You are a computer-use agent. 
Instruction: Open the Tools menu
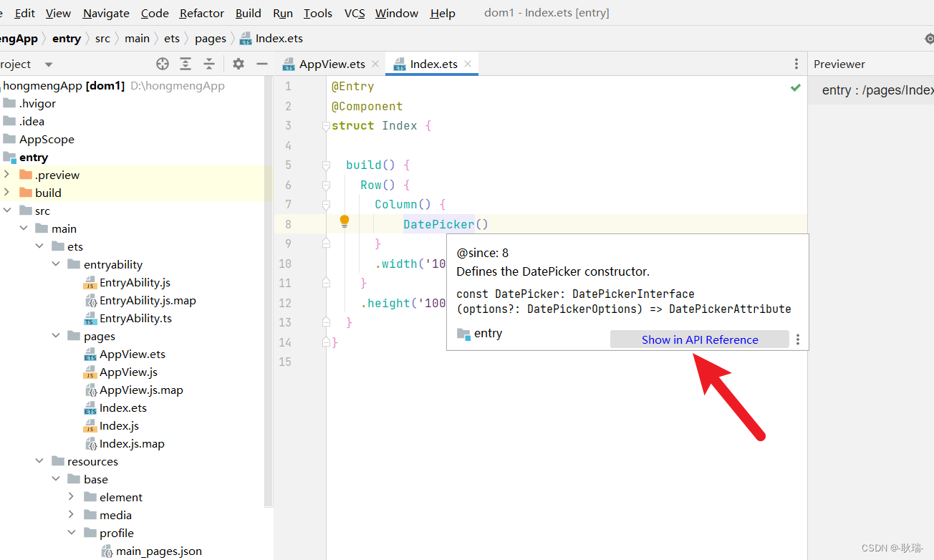tap(318, 13)
